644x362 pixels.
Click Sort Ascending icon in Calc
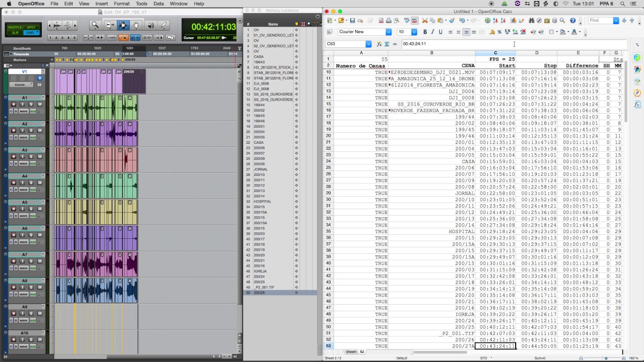[x=495, y=21]
